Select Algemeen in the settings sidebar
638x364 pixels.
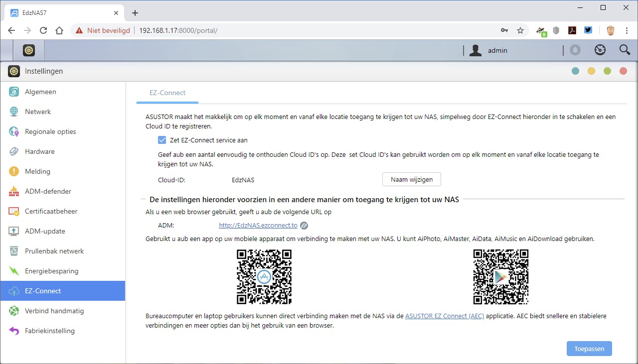(63, 92)
